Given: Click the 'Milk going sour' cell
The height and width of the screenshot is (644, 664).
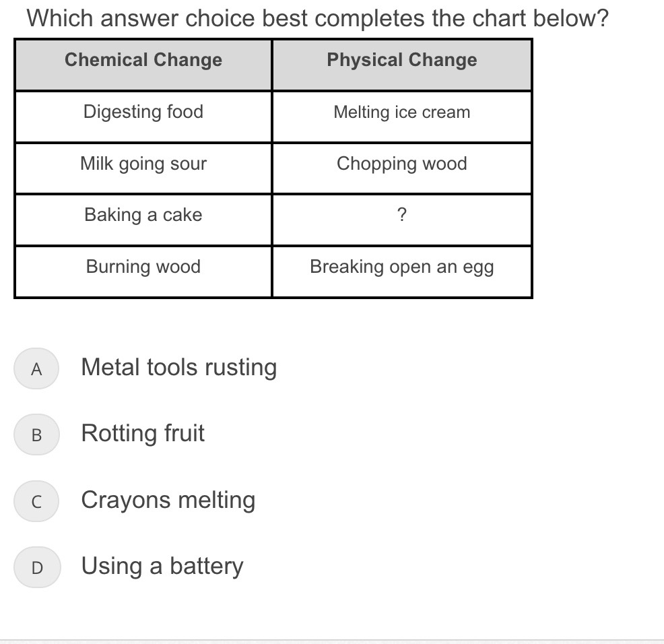Looking at the screenshot, I should point(143,168).
